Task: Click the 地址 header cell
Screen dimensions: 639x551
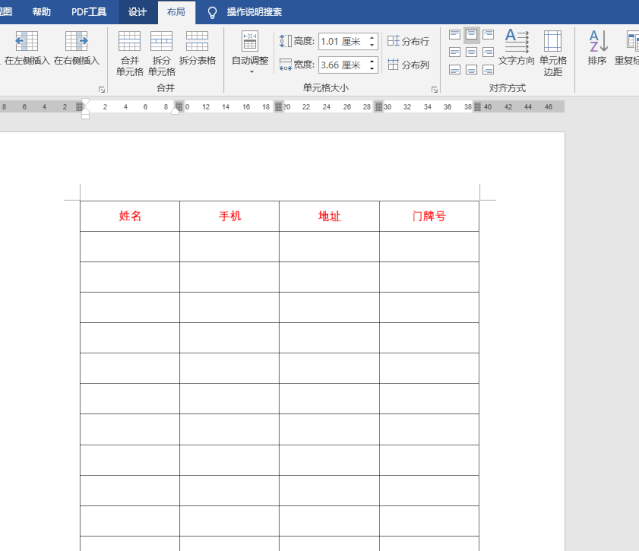Action: (x=329, y=216)
